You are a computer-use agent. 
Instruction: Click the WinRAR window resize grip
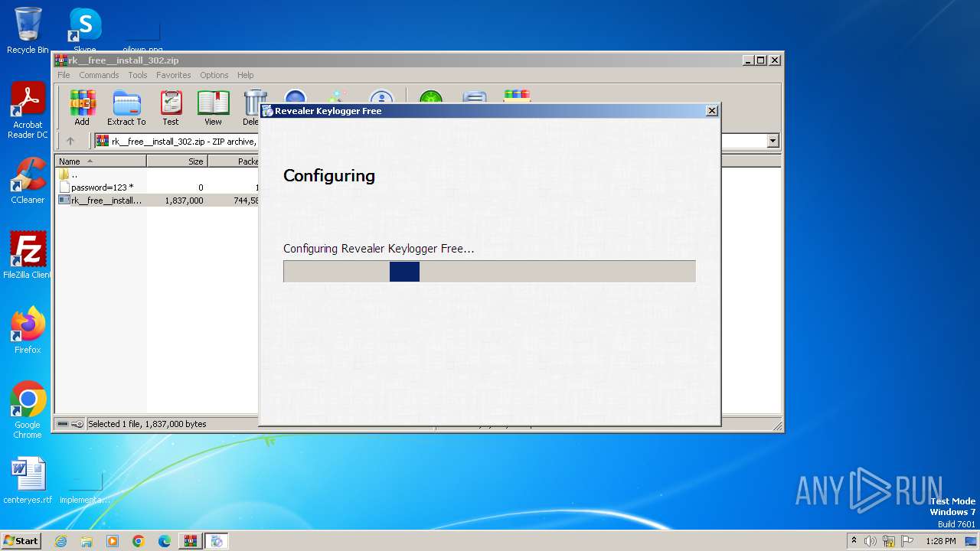coord(776,425)
